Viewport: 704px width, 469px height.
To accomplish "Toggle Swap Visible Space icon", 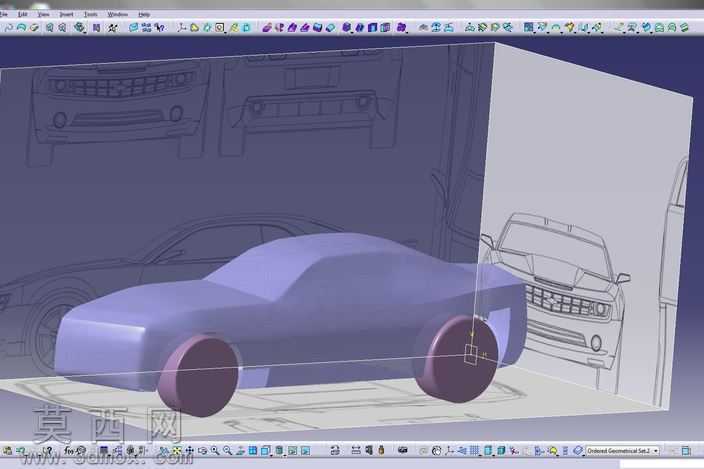I will (306, 450).
